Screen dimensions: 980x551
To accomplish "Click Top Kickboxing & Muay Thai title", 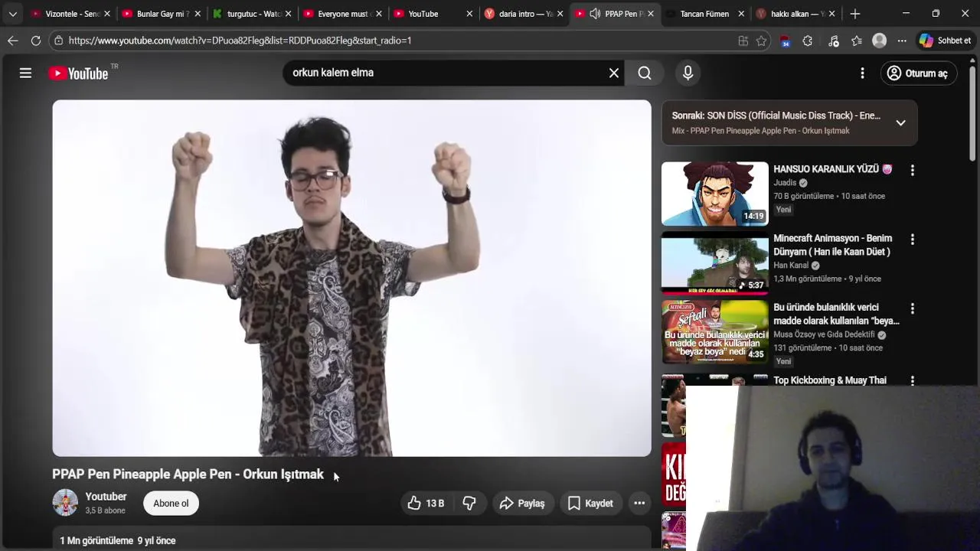I will (830, 380).
